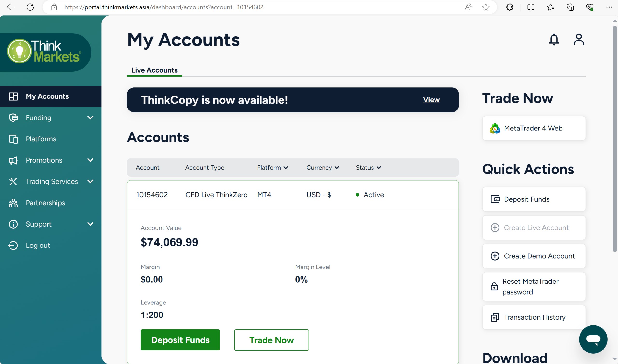Open the browser extensions icon
Viewport: 618px width, 364px height.
[509, 7]
